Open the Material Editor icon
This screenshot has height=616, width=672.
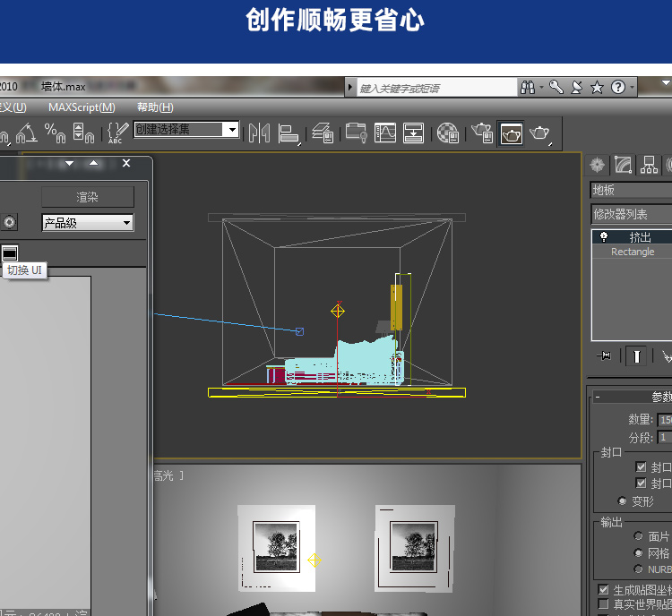coord(447,133)
